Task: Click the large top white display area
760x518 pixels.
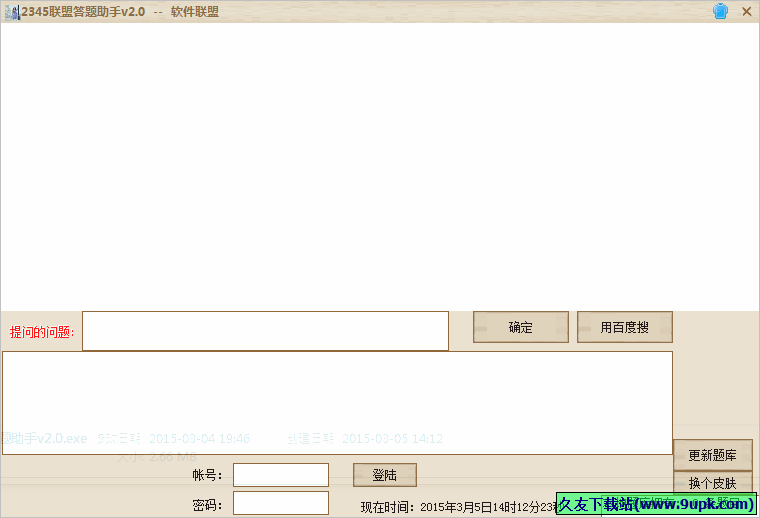Action: tap(380, 167)
